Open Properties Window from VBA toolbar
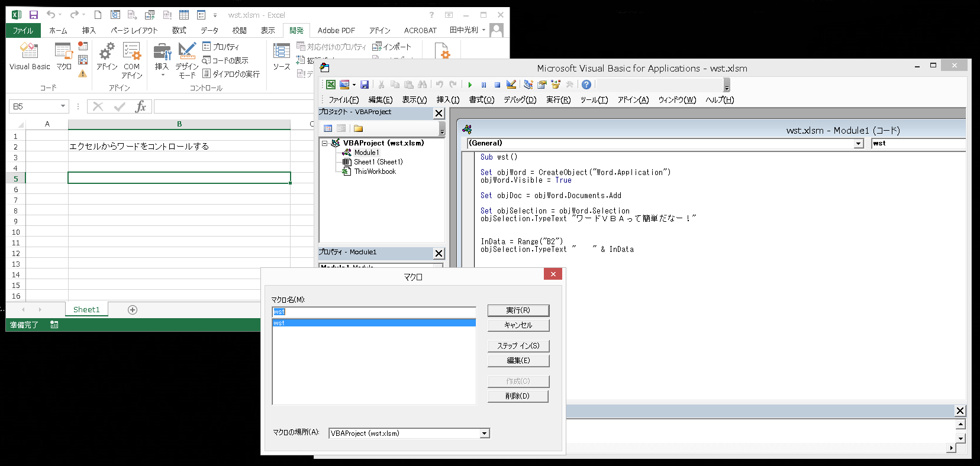The image size is (980, 466). pyautogui.click(x=541, y=85)
